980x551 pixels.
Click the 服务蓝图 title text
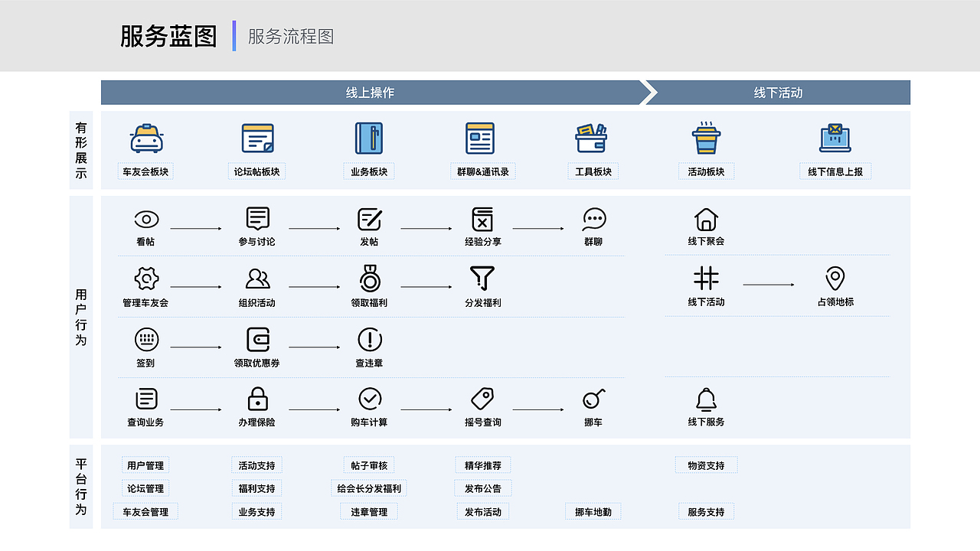tap(168, 36)
